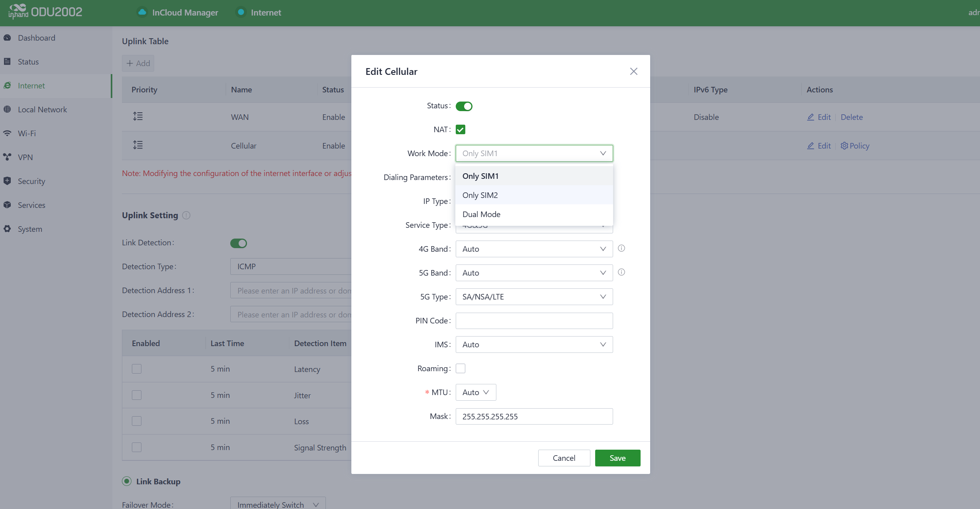Screen dimensions: 980x509
Task: Open the IMS dropdown
Action: [x=534, y=345]
